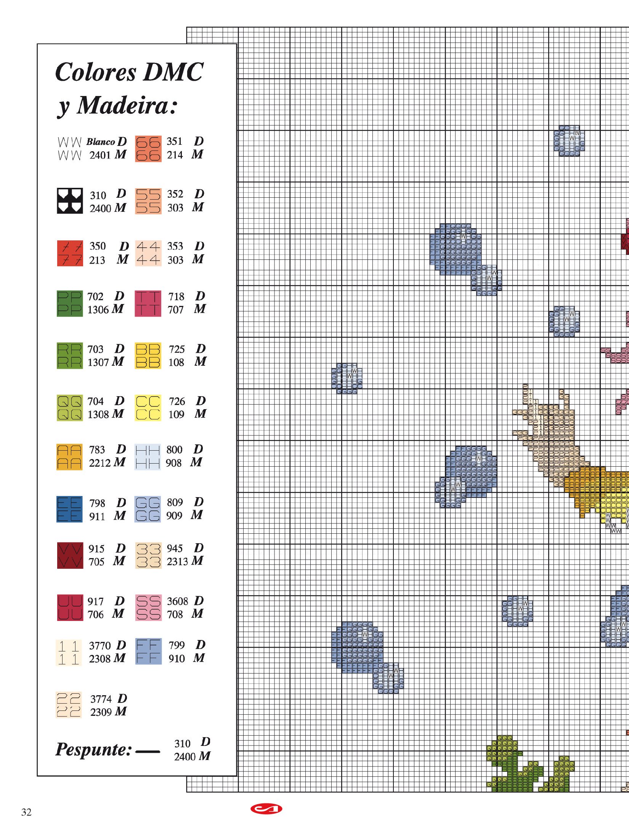Select the maroon 915 VV swatch
Viewport: 629px width, 840px height.
[x=70, y=555]
